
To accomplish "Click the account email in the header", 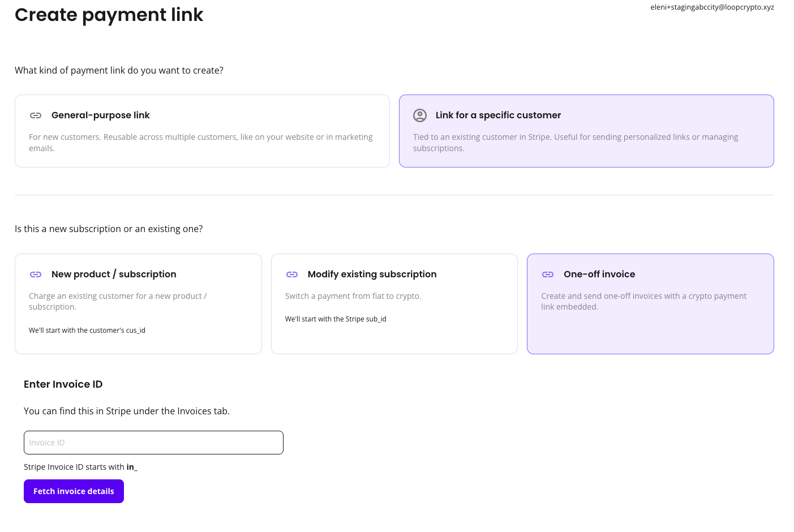I will coord(712,7).
